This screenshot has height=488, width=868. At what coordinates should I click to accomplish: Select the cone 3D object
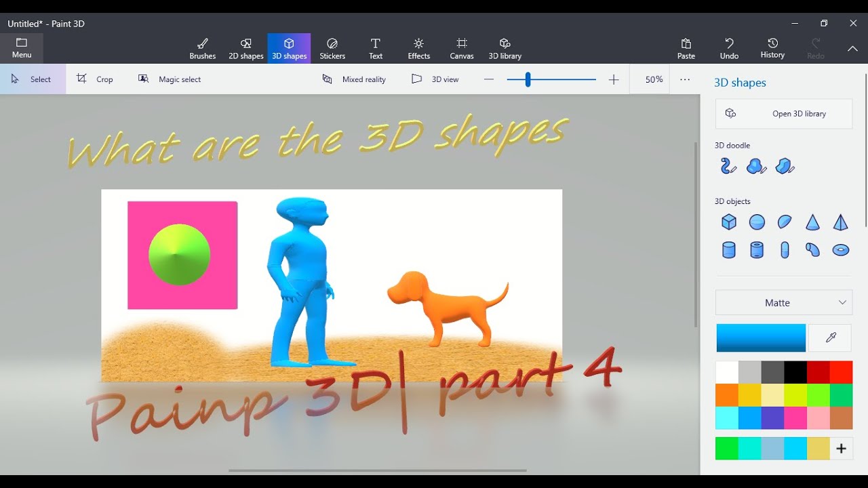click(812, 222)
